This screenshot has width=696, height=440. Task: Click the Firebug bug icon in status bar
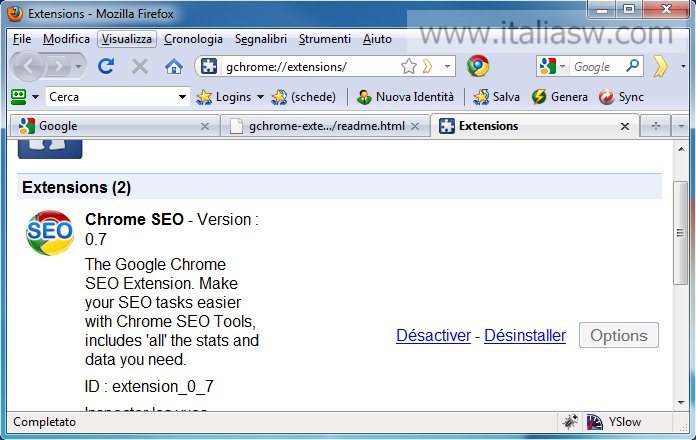point(570,421)
